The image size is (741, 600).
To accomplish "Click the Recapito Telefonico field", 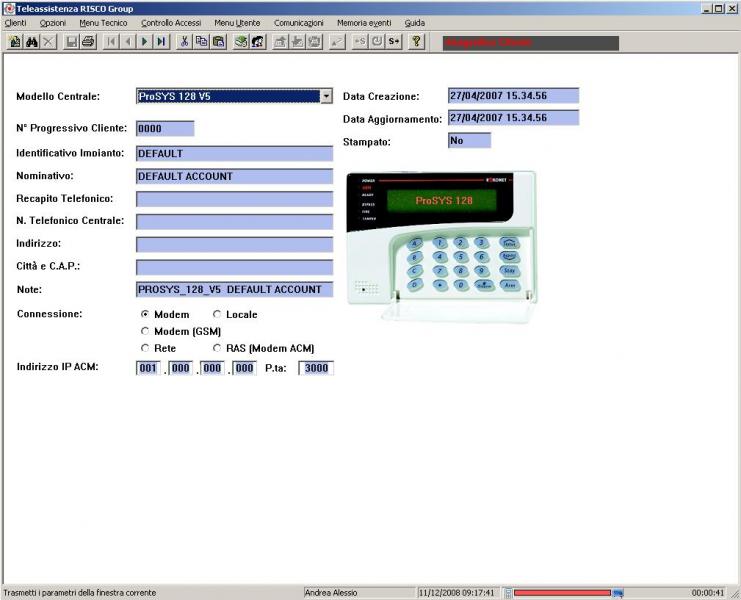I will [234, 199].
